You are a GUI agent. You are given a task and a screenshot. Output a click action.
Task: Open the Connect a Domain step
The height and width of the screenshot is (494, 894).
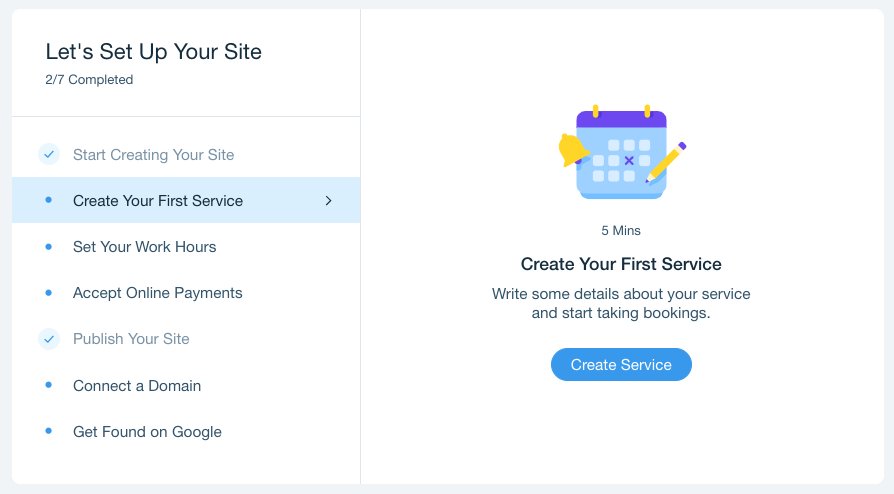click(x=186, y=386)
